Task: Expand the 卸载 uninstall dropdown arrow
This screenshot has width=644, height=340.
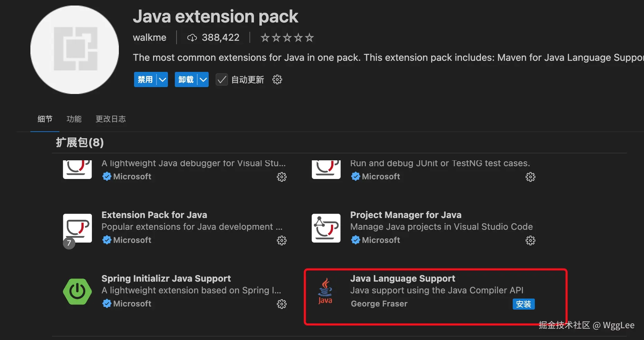Action: coord(203,80)
